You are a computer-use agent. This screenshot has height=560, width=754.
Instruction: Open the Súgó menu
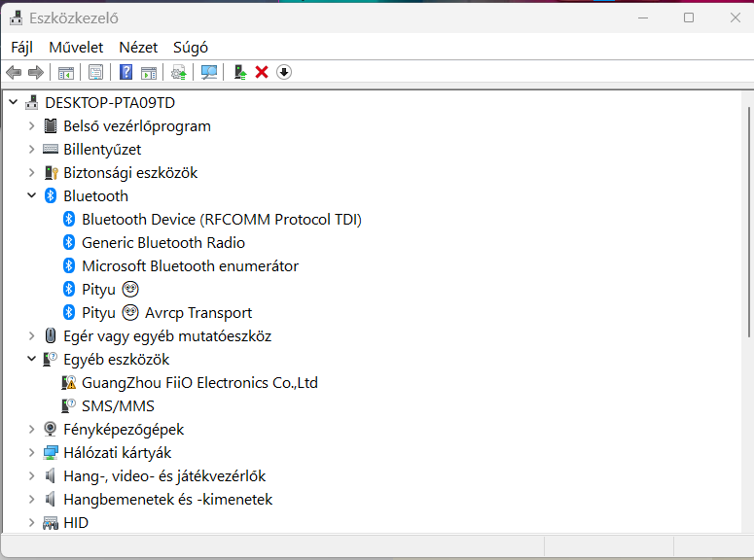coord(191,47)
